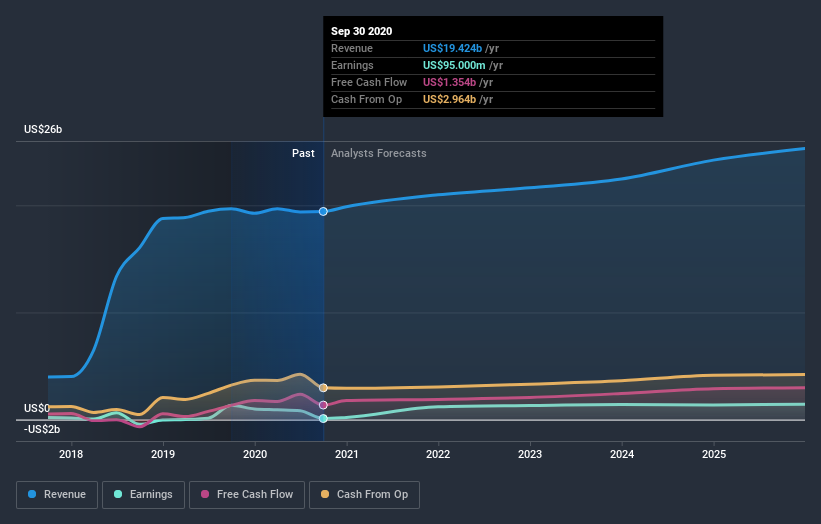Click the US$26b y-axis label
This screenshot has width=821, height=524.
(43, 129)
